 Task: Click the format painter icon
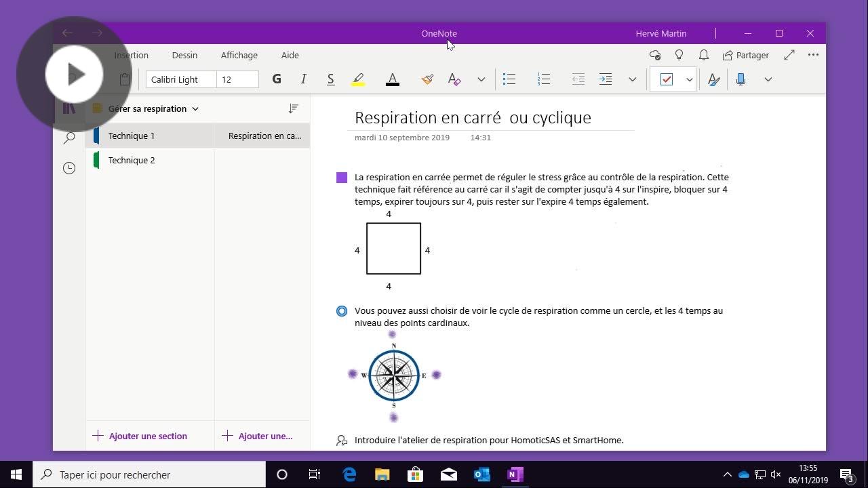(427, 79)
